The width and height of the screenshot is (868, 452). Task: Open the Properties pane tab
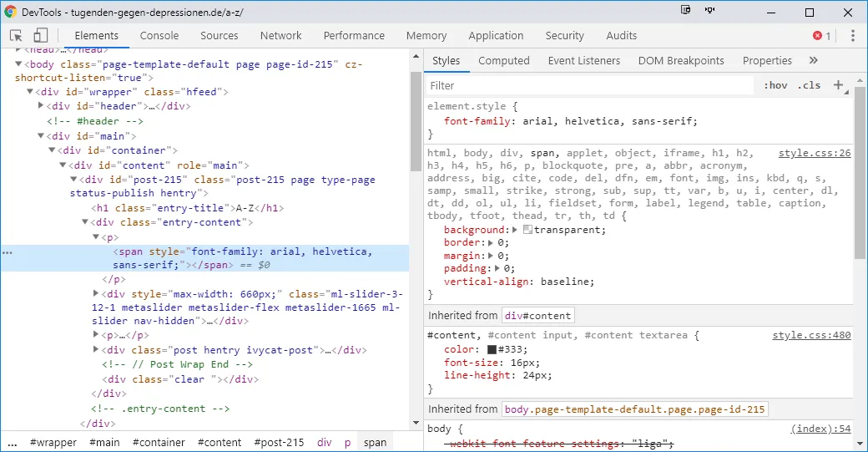pyautogui.click(x=767, y=60)
